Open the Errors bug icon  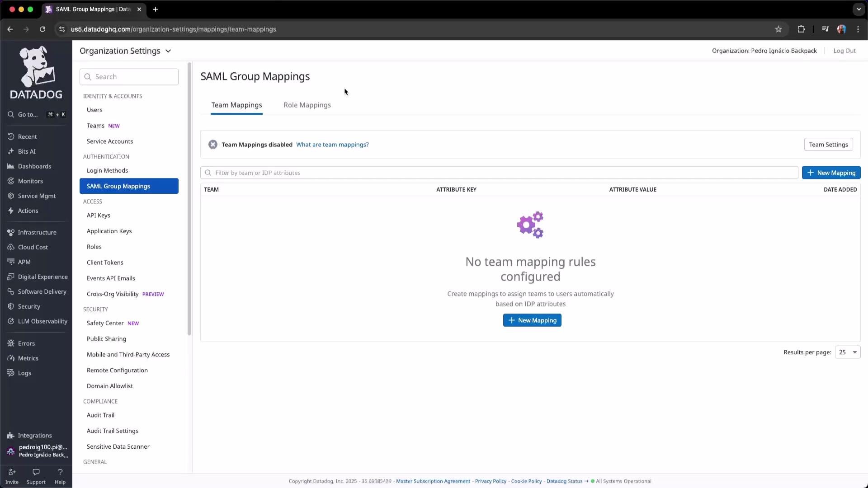11,343
